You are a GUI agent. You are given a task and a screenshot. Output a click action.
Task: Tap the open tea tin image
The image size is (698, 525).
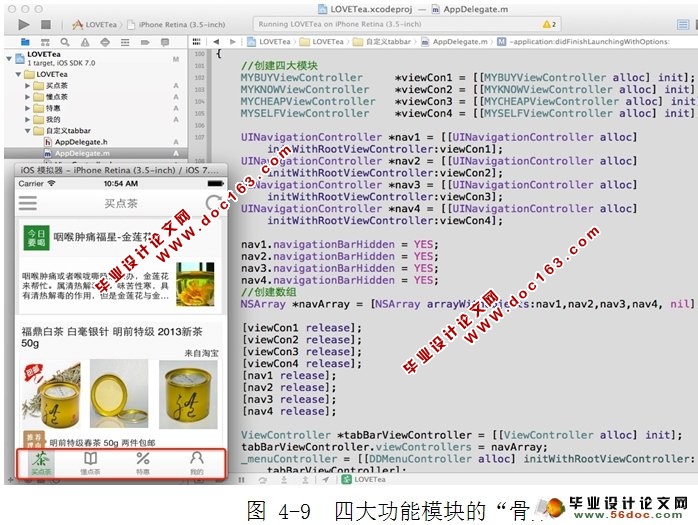(x=119, y=394)
